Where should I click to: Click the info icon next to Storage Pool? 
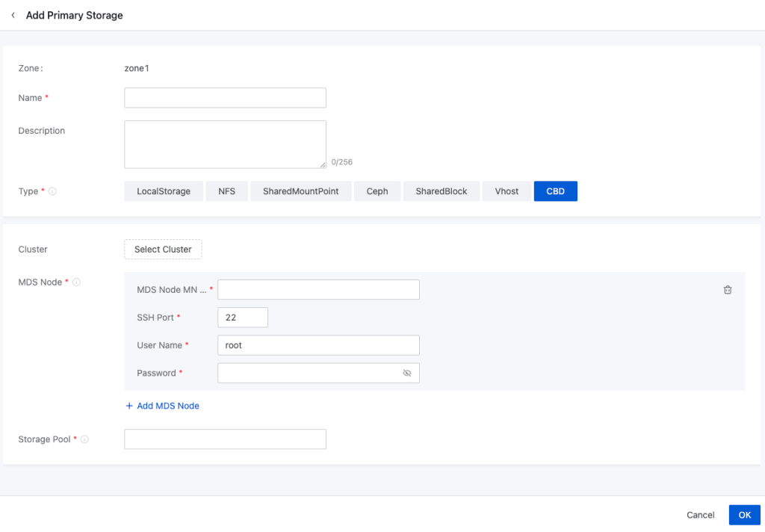[84, 439]
